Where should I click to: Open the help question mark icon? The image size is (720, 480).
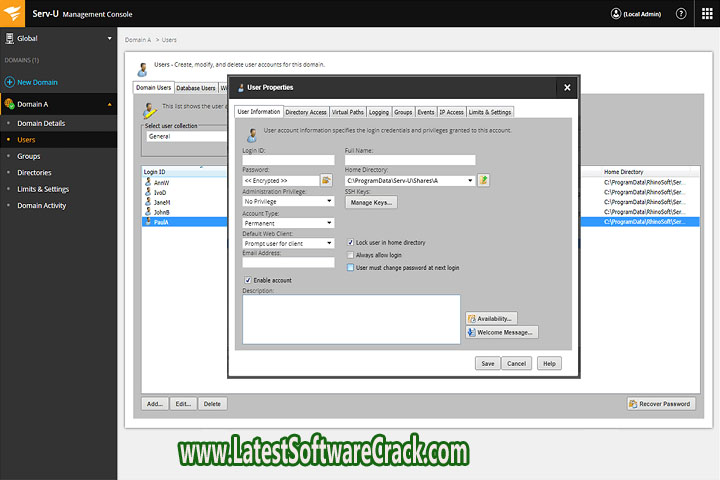(x=681, y=14)
